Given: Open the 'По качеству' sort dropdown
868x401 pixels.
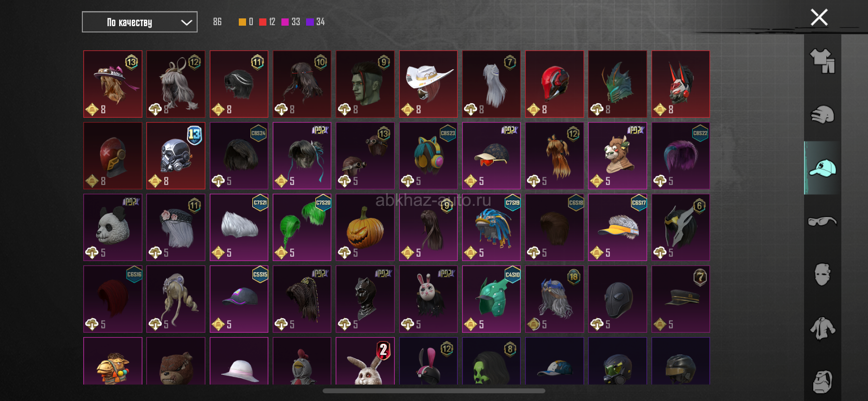Looking at the screenshot, I should click(x=139, y=22).
